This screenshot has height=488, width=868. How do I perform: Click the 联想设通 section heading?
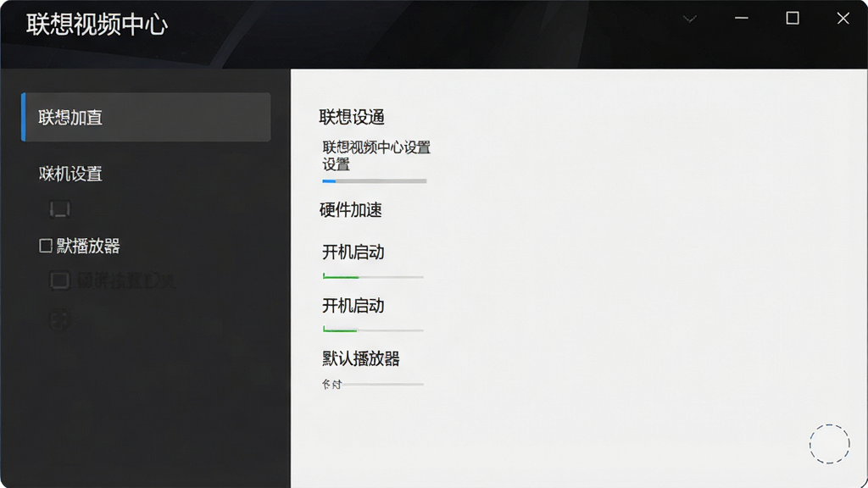tap(352, 117)
